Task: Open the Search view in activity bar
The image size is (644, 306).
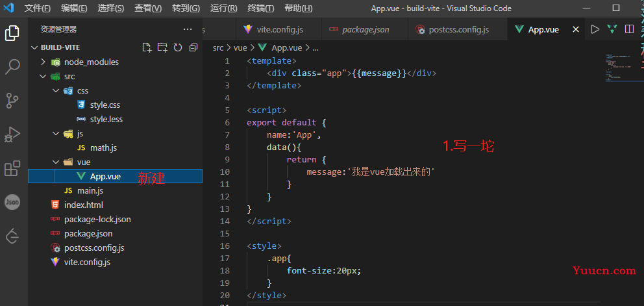Action: [12, 67]
